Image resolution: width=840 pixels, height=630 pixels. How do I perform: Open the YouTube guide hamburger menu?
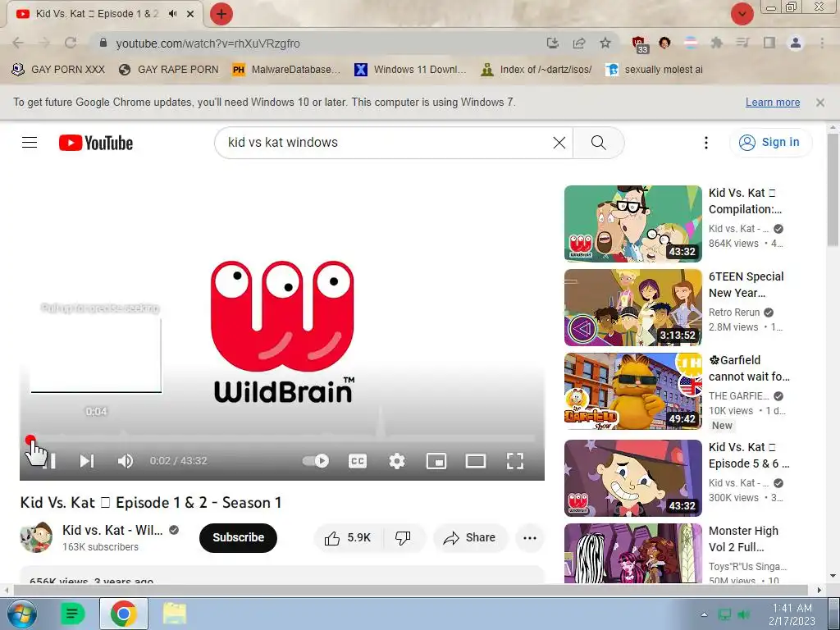pyautogui.click(x=30, y=143)
